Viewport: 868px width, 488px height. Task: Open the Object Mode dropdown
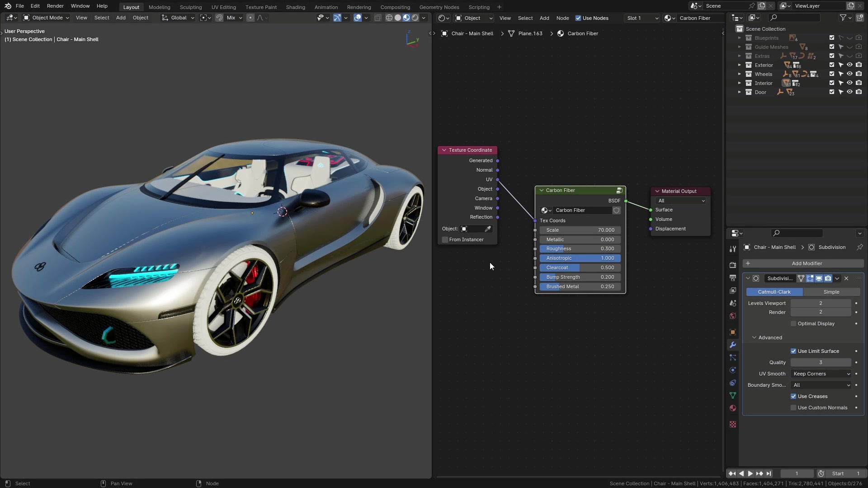tap(46, 18)
